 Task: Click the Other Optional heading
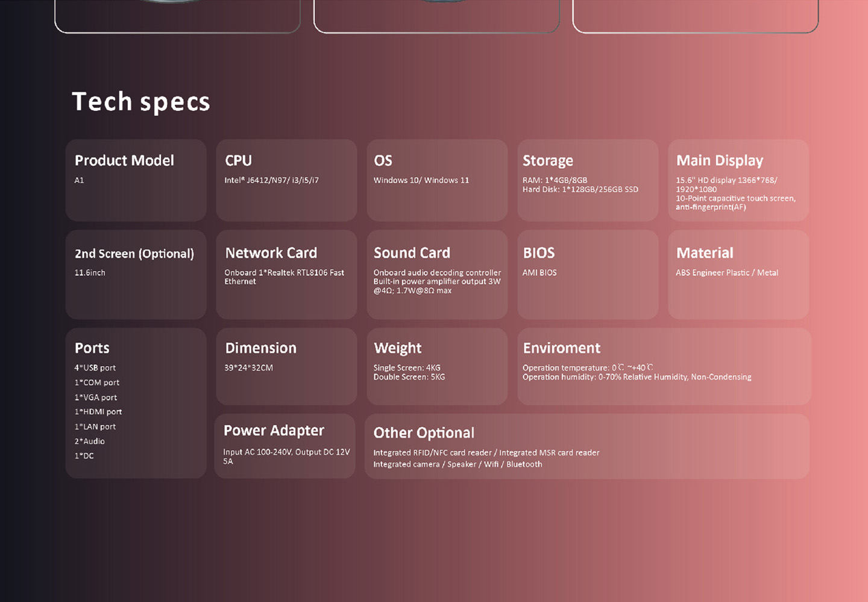click(x=424, y=432)
